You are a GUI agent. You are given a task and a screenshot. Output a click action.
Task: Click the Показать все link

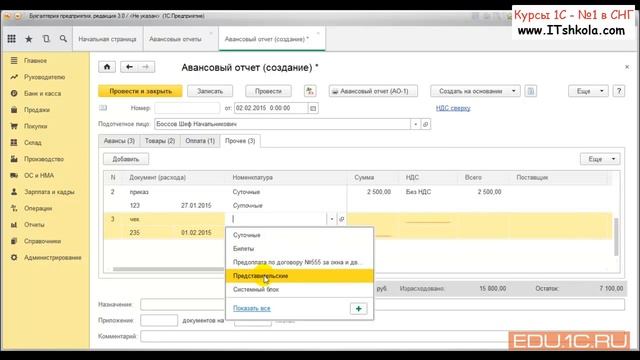point(252,308)
